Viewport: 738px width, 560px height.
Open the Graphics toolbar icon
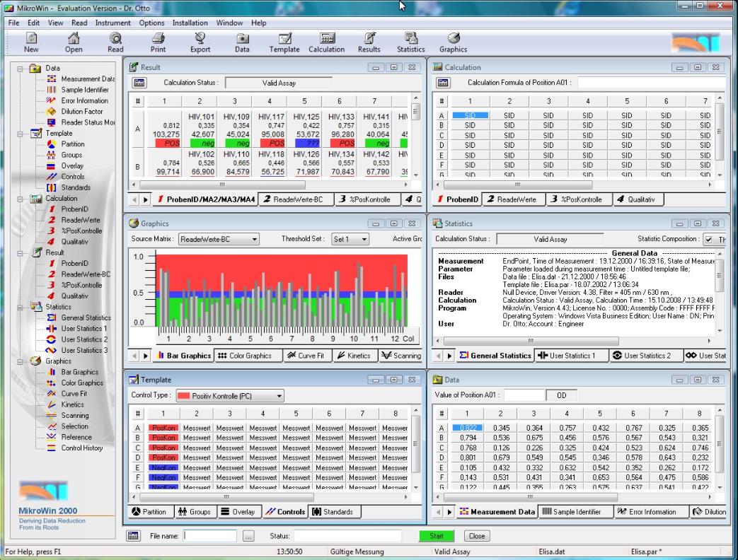point(454,42)
